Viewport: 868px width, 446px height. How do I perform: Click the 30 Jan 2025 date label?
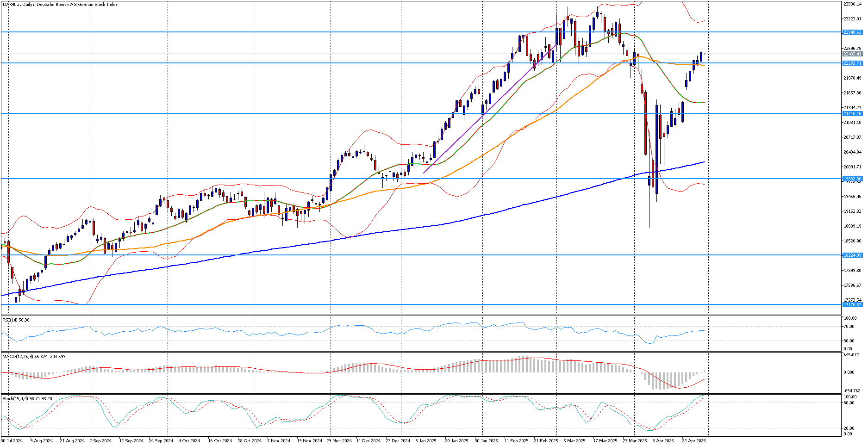(486, 441)
